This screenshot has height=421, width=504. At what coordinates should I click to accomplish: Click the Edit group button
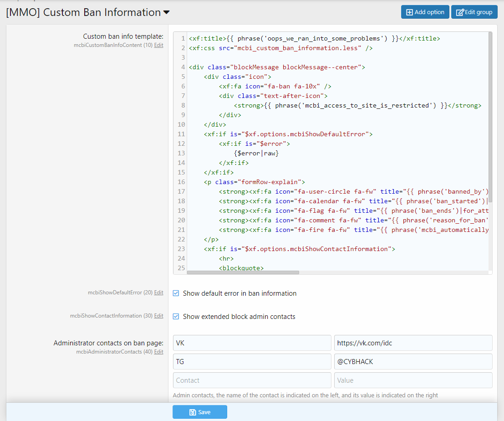(474, 12)
